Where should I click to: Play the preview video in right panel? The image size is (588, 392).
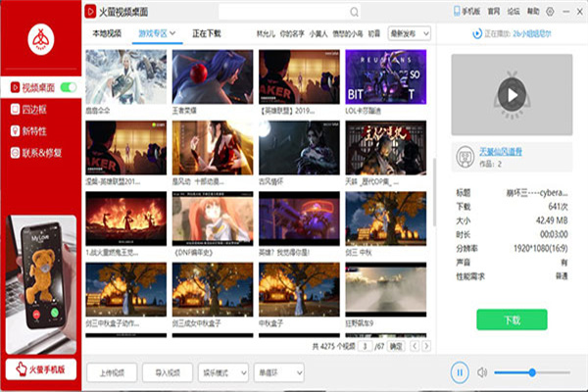[x=512, y=95]
